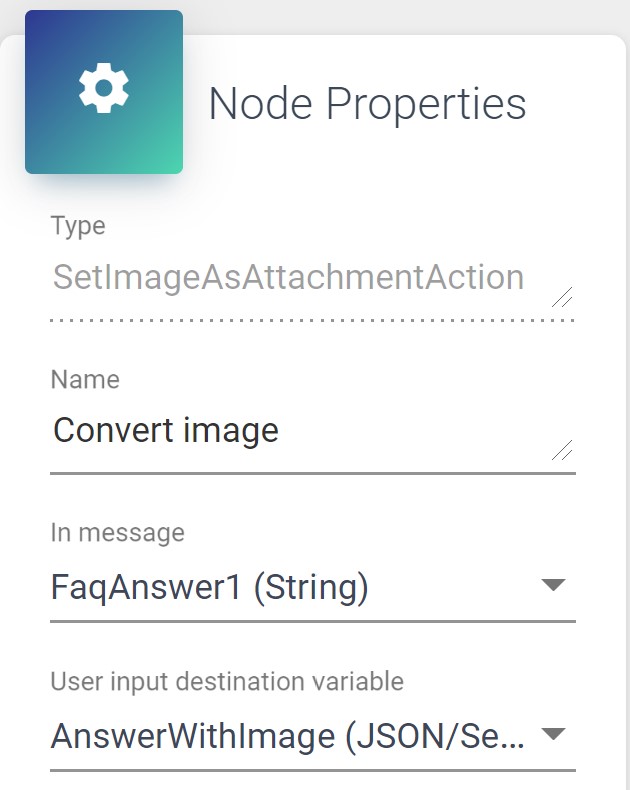630x790 pixels.
Task: Click User input destination variable label
Action: pyautogui.click(x=227, y=682)
